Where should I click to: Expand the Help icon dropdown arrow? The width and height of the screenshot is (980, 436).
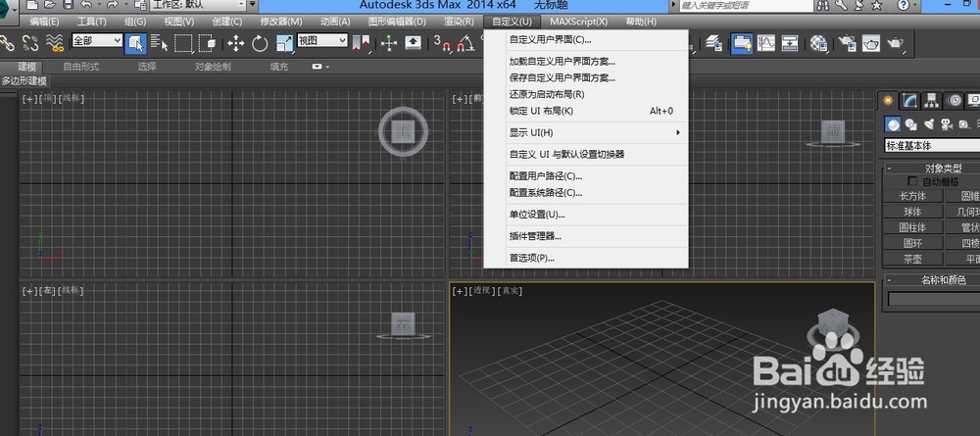click(x=916, y=5)
